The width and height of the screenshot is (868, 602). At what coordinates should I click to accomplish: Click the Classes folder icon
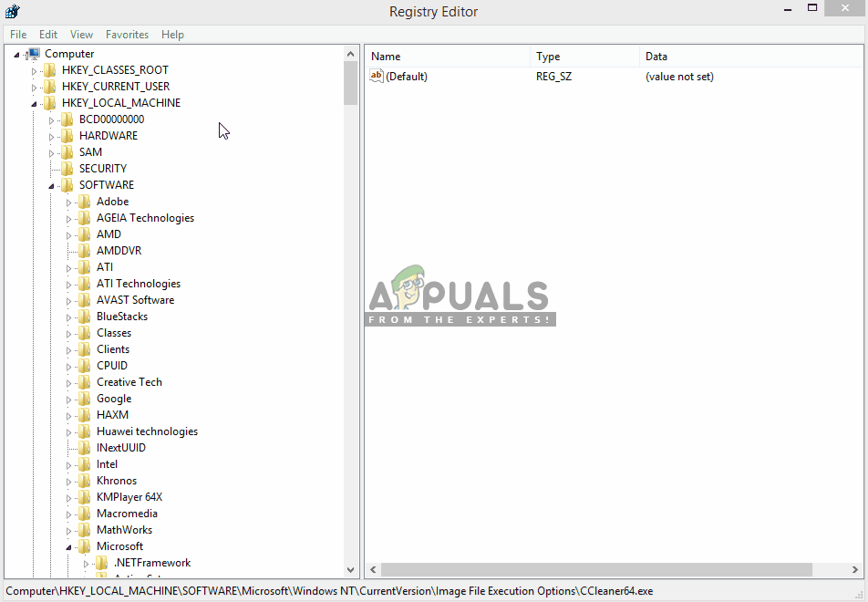pyautogui.click(x=84, y=333)
